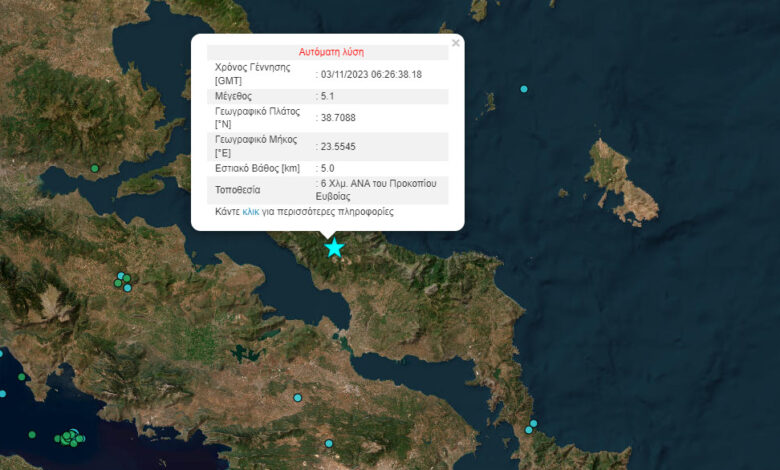Click the cyan star epicenter marker

334,247
